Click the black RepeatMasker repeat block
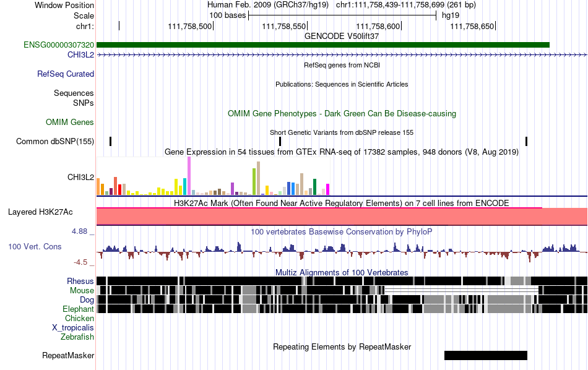Screen dimensions: 588x370 (x=486, y=355)
